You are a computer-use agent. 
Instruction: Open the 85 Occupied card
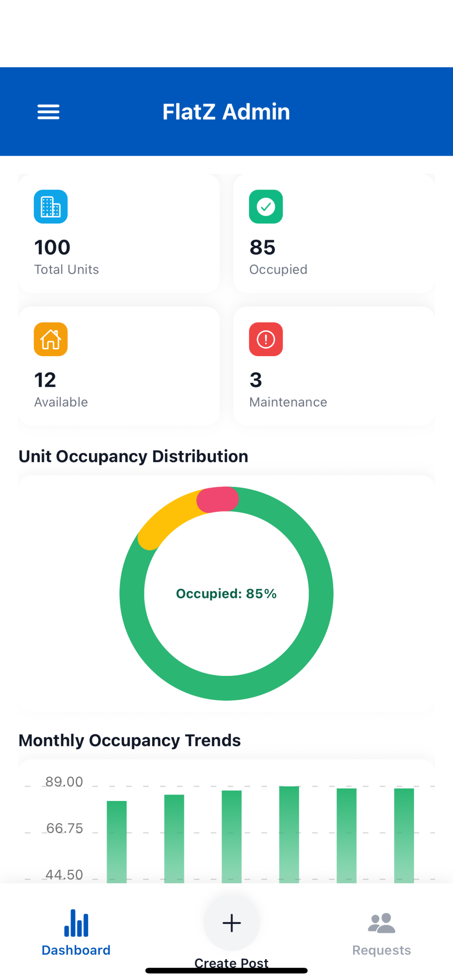click(x=334, y=234)
